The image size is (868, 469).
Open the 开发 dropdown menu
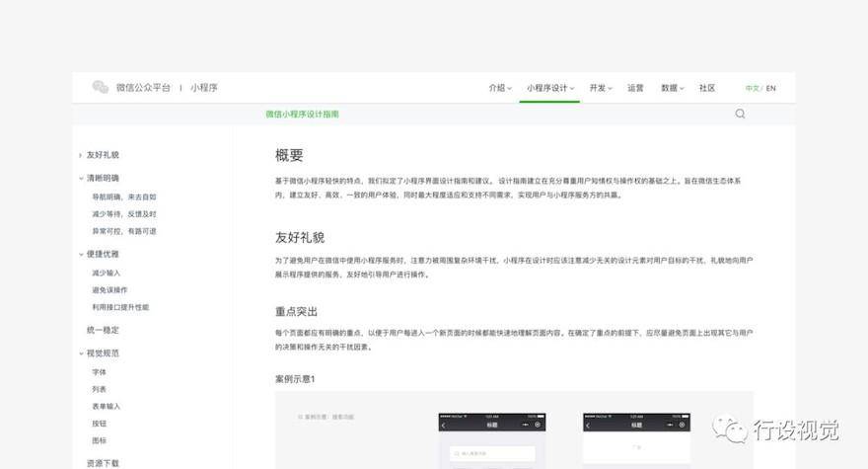pos(601,88)
